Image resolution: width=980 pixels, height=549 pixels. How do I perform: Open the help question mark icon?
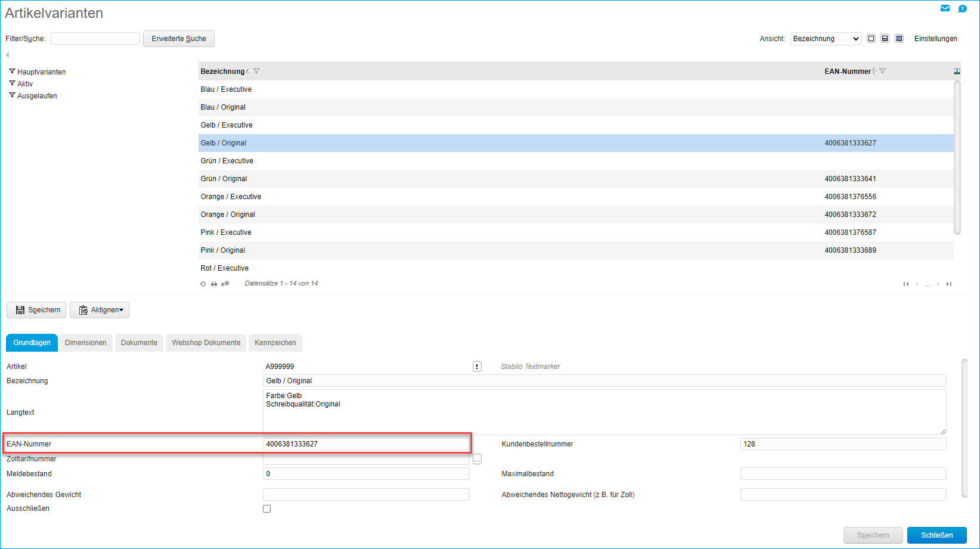(x=962, y=8)
